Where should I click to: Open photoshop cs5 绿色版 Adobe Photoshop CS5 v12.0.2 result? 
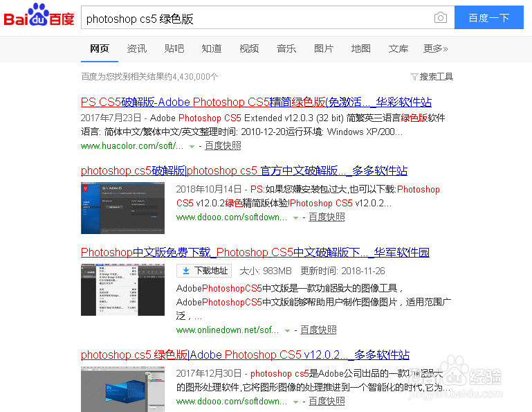tap(245, 355)
